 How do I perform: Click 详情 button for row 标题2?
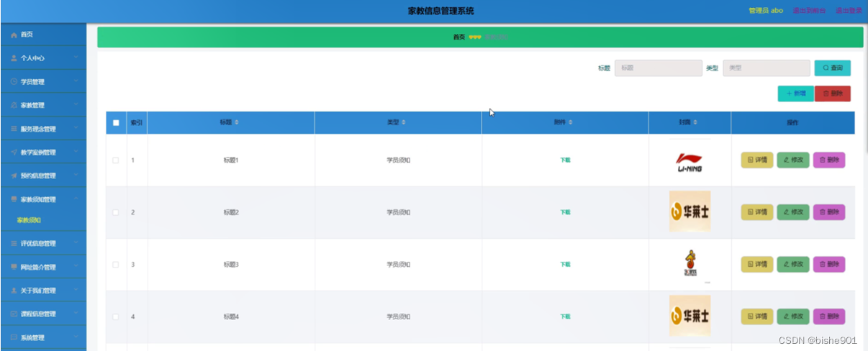click(757, 212)
